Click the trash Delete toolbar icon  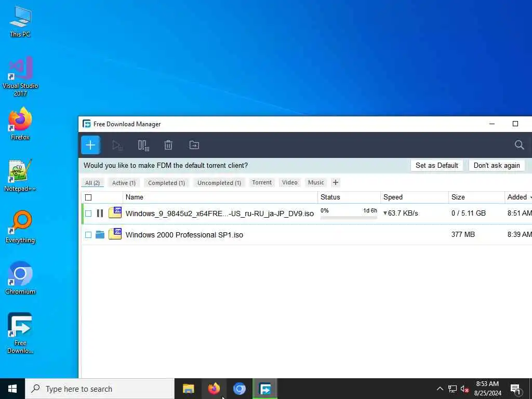tap(168, 145)
